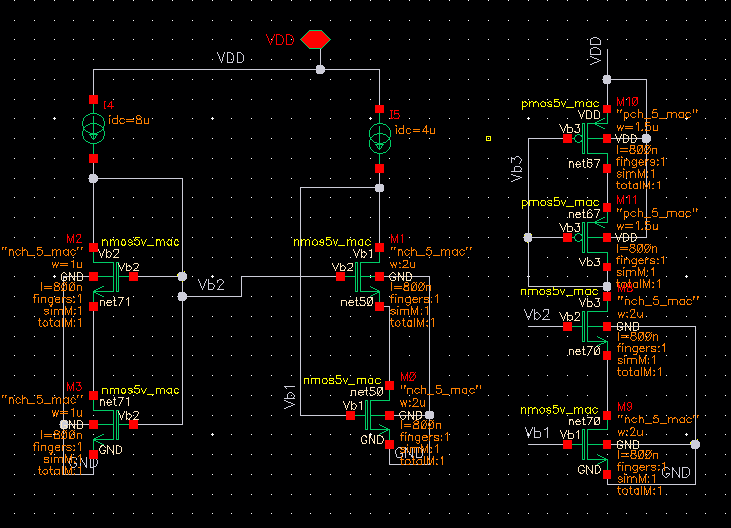Click the red Vb1 gate terminal of M9
The image size is (731, 528).
(567, 445)
